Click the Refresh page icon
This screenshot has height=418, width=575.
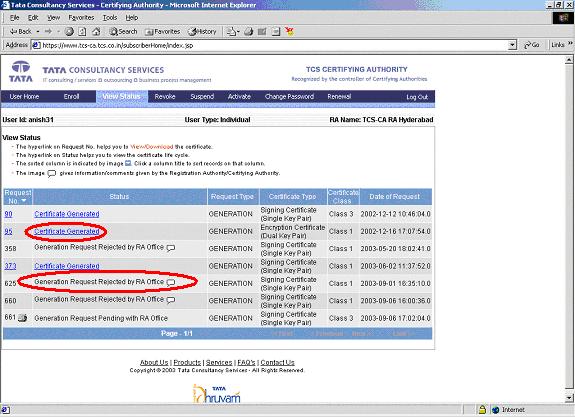(x=83, y=32)
